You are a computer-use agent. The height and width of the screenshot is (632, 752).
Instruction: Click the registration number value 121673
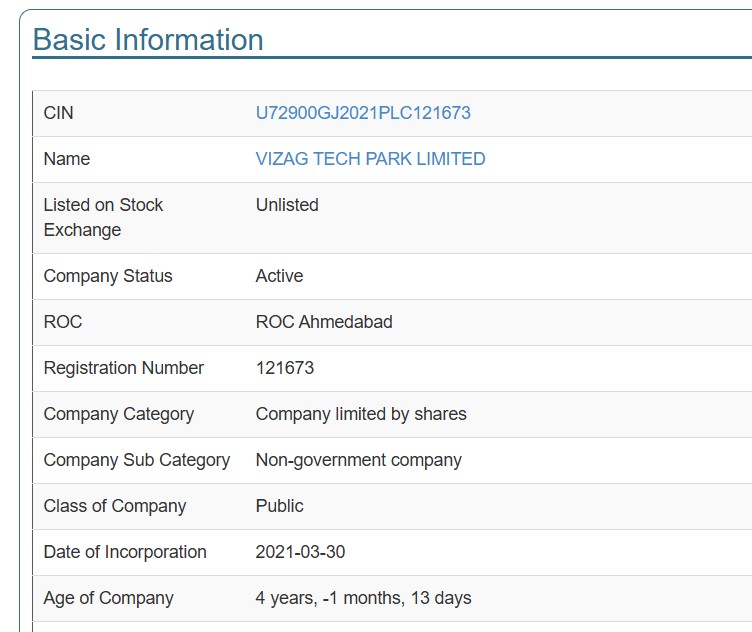(x=285, y=368)
